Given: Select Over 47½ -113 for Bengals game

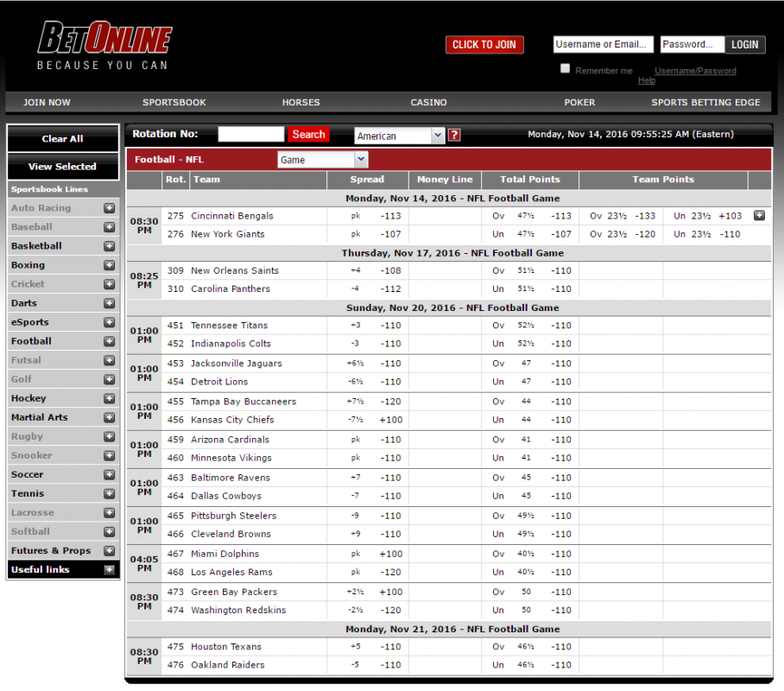Looking at the screenshot, I should pos(532,216).
